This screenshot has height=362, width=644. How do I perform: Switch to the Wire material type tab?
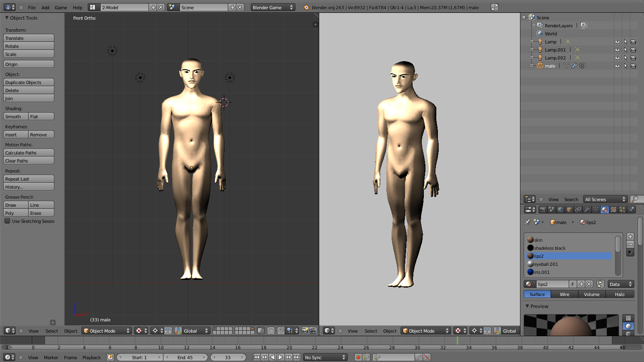[564, 294]
